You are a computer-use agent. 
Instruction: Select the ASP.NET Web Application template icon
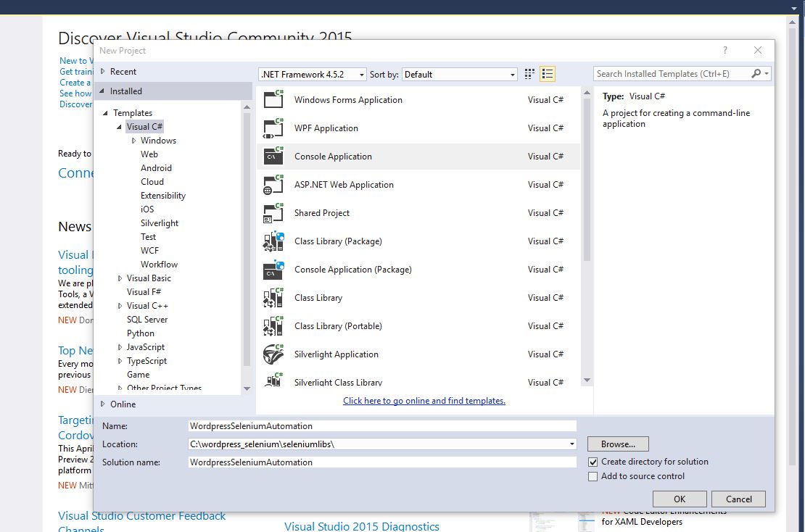tap(273, 185)
